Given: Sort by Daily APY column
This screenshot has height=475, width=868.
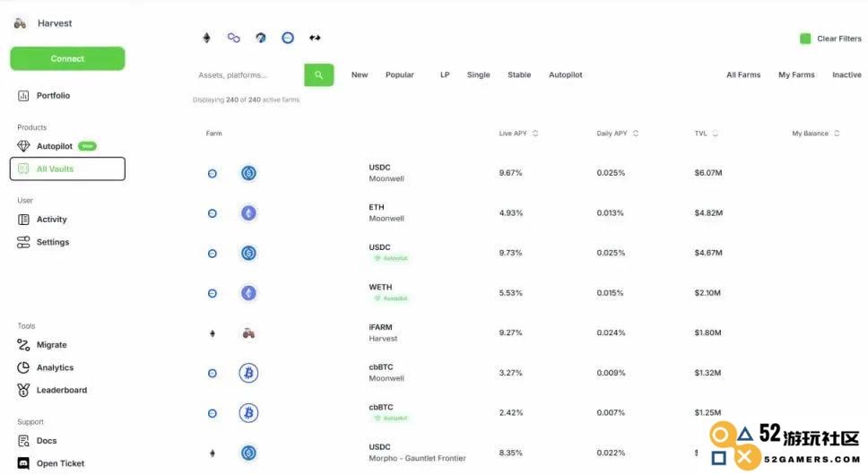Looking at the screenshot, I should [617, 134].
